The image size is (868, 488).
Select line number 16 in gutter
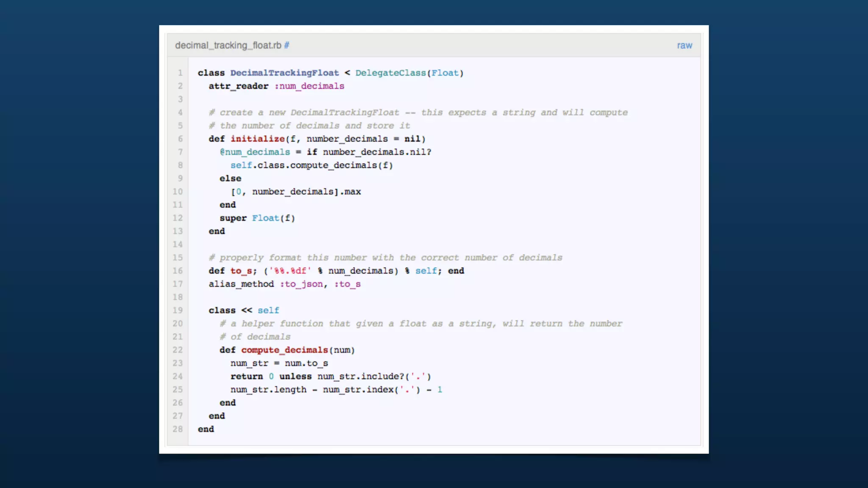[178, 271]
